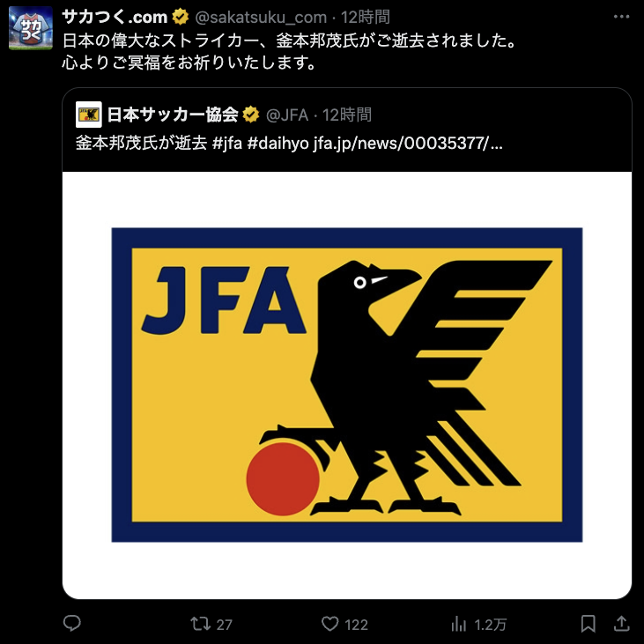Viewport: 644px width, 644px height.
Task: Open the サカつく.com display name
Action: pos(115,18)
